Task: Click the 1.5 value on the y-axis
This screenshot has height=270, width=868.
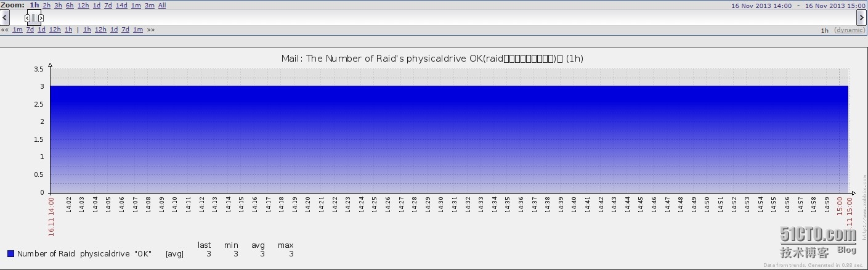Action: tap(39, 139)
